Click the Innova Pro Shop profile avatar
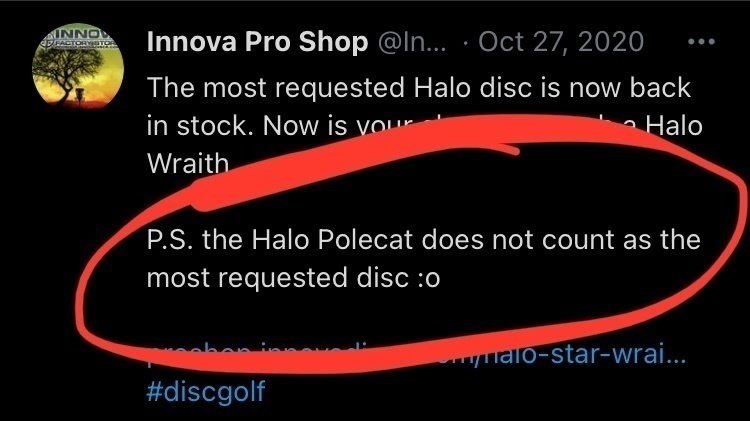Screen dimensions: 750x421 point(77,71)
